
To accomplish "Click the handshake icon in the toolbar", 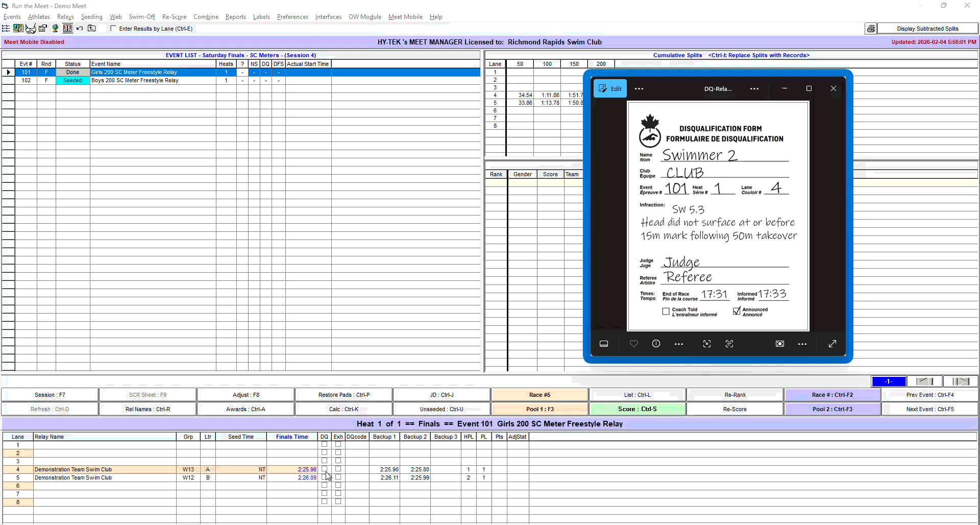I will [x=31, y=29].
